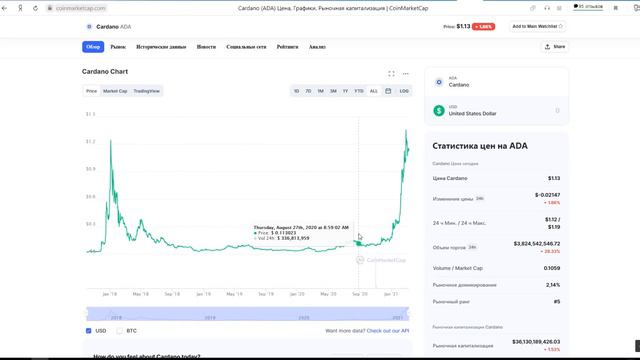This screenshot has height=360, width=640.
Task: Set chart range to 3M
Action: pos(333,91)
